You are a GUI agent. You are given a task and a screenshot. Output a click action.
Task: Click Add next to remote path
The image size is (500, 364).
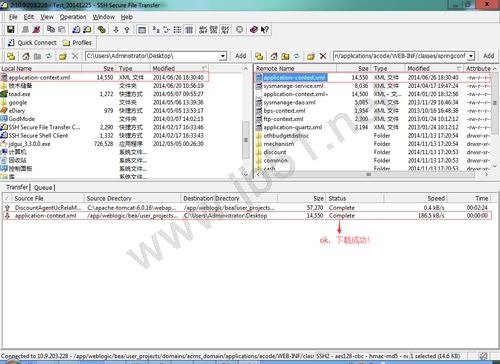tap(489, 56)
